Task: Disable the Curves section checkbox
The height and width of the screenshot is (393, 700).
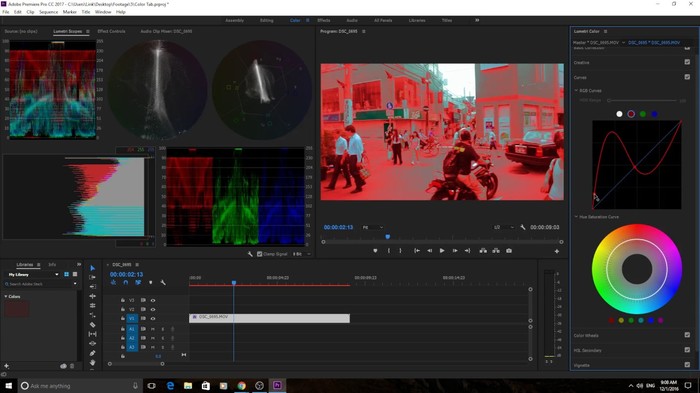Action: 687,77
